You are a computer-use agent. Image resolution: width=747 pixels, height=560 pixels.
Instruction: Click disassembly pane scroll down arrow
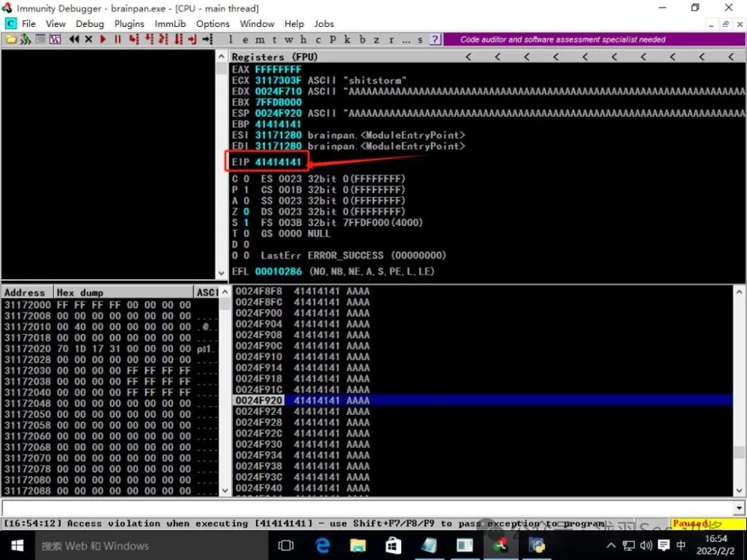[x=221, y=273]
